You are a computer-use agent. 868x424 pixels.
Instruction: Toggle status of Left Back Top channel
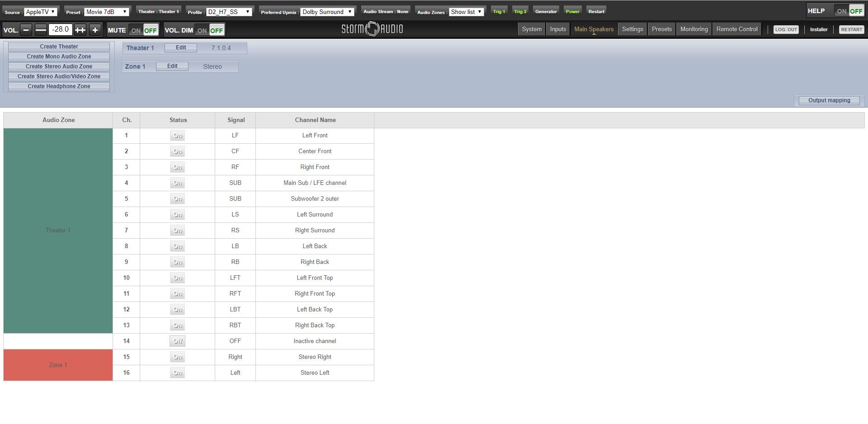tap(178, 310)
